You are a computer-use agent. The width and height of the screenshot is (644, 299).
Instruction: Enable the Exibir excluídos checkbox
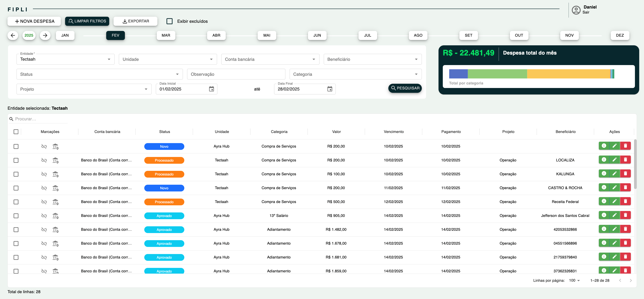point(170,21)
